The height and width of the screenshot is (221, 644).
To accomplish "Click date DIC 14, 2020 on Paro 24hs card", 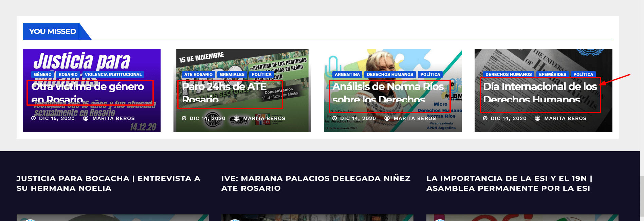I will tap(207, 118).
